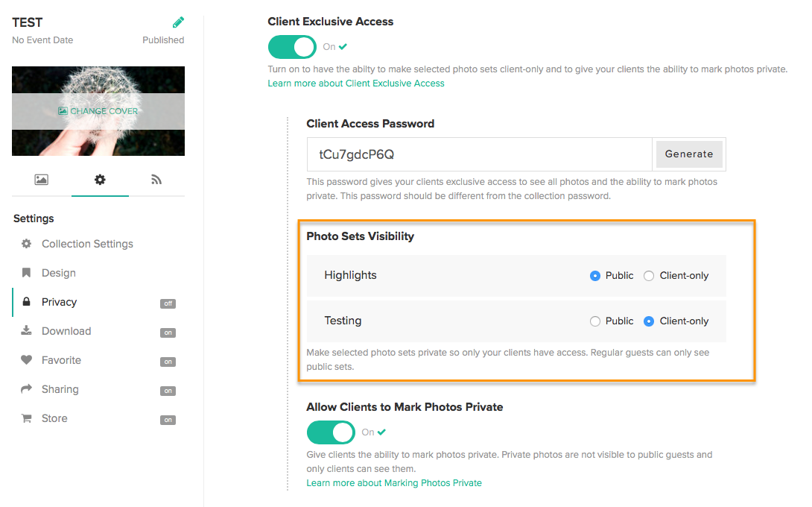The height and width of the screenshot is (507, 812).
Task: Click the Download 'on' status badge
Action: (168, 333)
